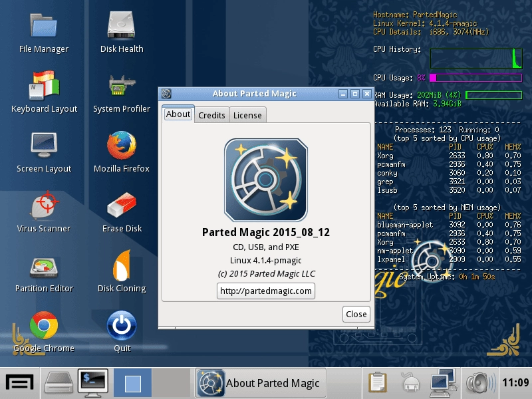Screen dimensions: 532x399
Task: Maximize the About Parted Magic window
Action: click(355, 94)
